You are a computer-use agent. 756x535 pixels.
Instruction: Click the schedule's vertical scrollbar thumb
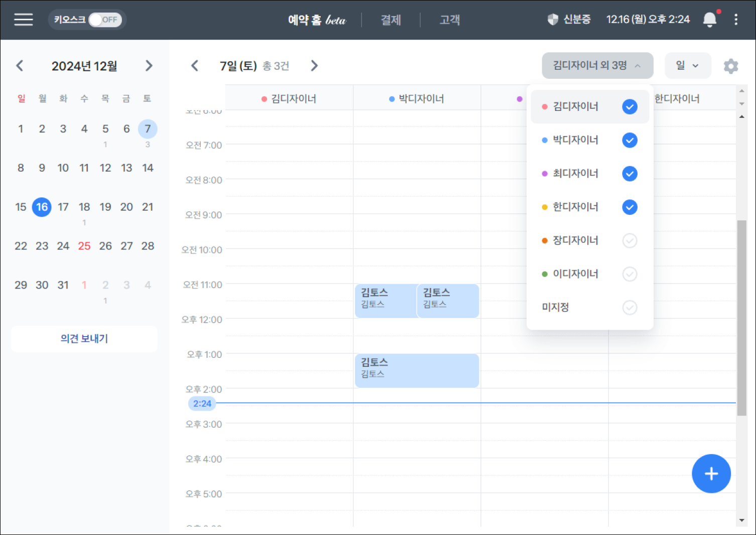[741, 317]
